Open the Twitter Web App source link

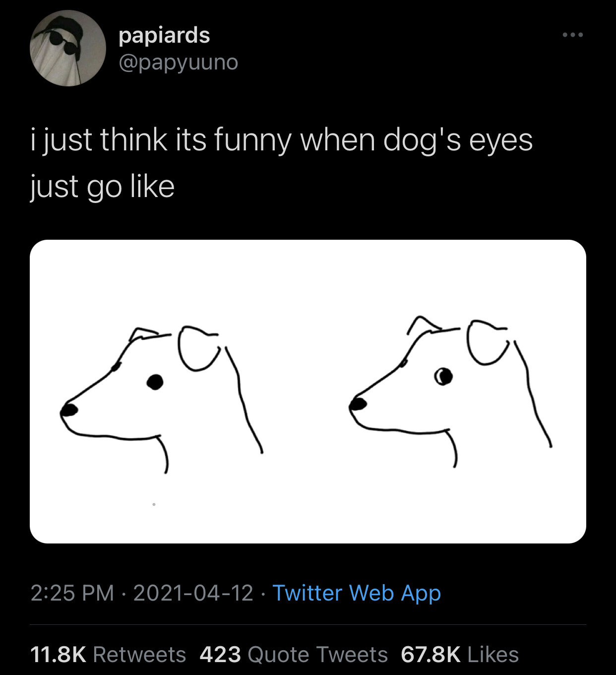pos(357,593)
